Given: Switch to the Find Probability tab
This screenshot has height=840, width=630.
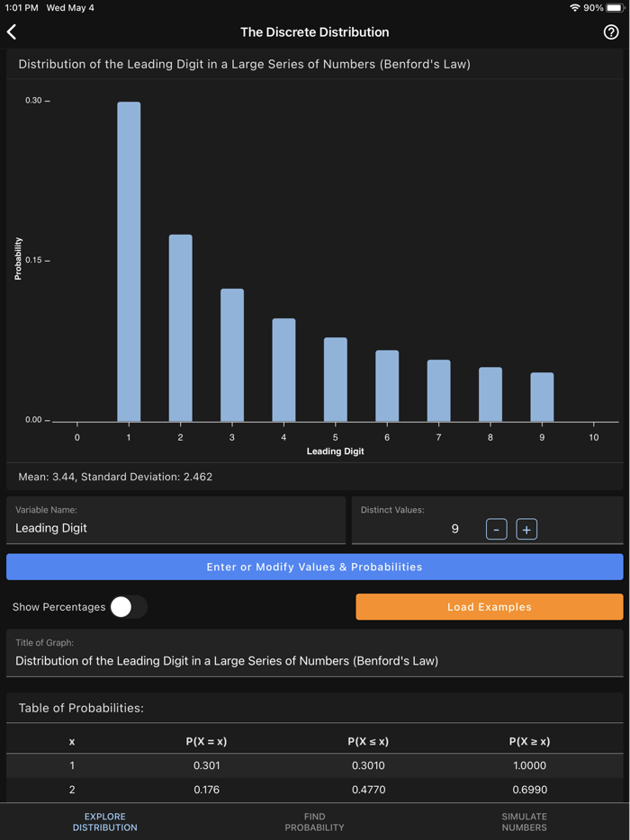Looking at the screenshot, I should 314,821.
